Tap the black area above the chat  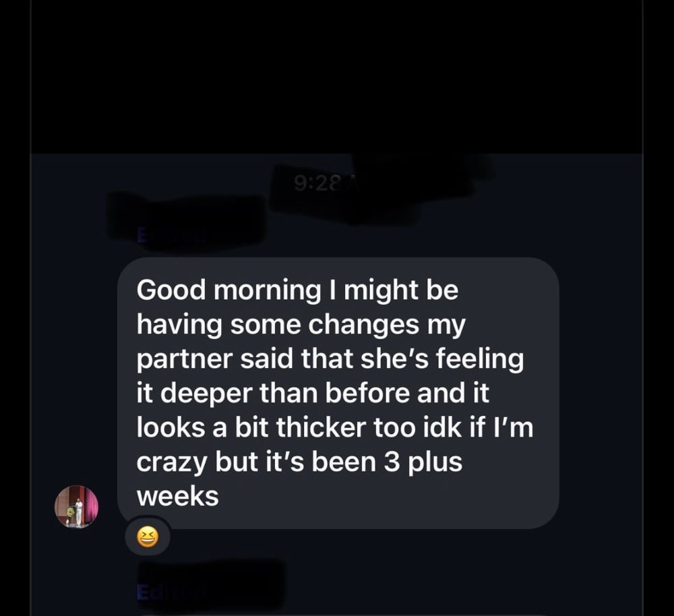pos(337,77)
